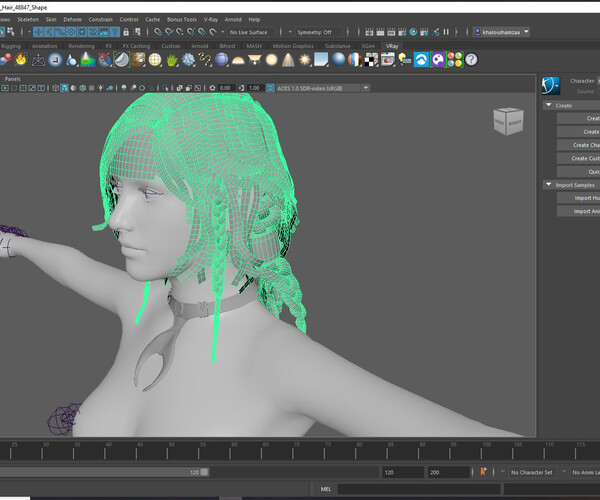Image resolution: width=600 pixels, height=500 pixels.
Task: Open the V-Ray menu
Action: click(210, 20)
